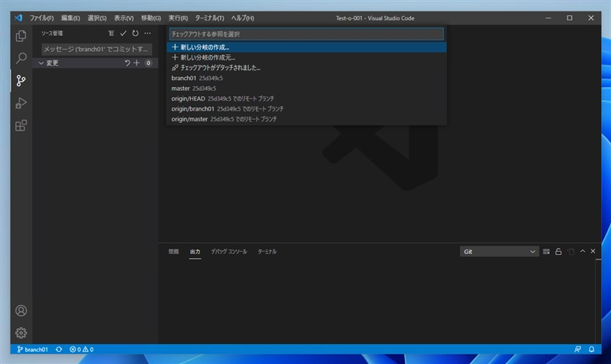Open the Source Control view icon
The width and height of the screenshot is (611, 364).
[21, 81]
